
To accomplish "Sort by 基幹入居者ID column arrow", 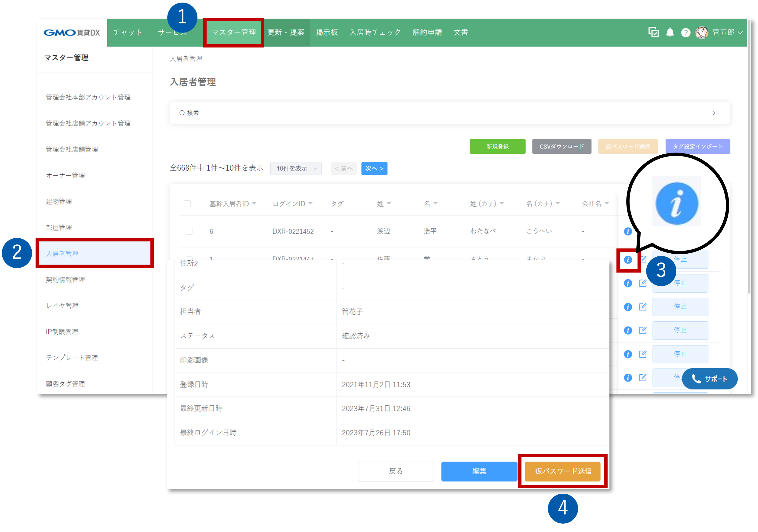I will (x=254, y=204).
